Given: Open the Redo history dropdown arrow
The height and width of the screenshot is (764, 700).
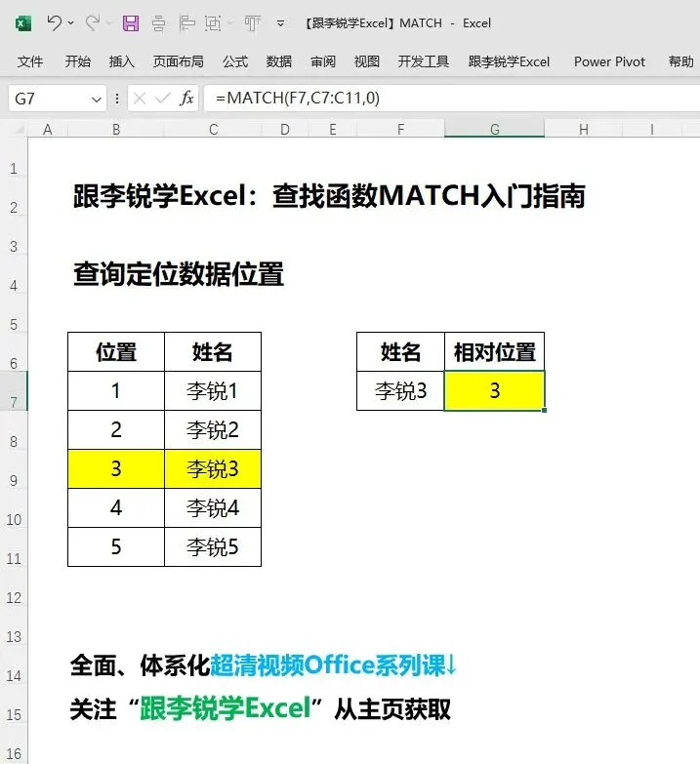Looking at the screenshot, I should (109, 22).
